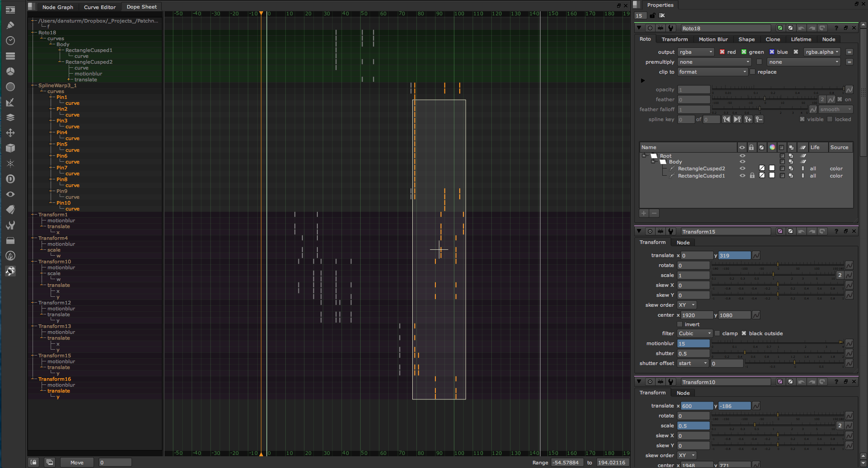Screen dimensions: 868x468
Task: Open the Lifetime tab in Roto18
Action: 801,39
